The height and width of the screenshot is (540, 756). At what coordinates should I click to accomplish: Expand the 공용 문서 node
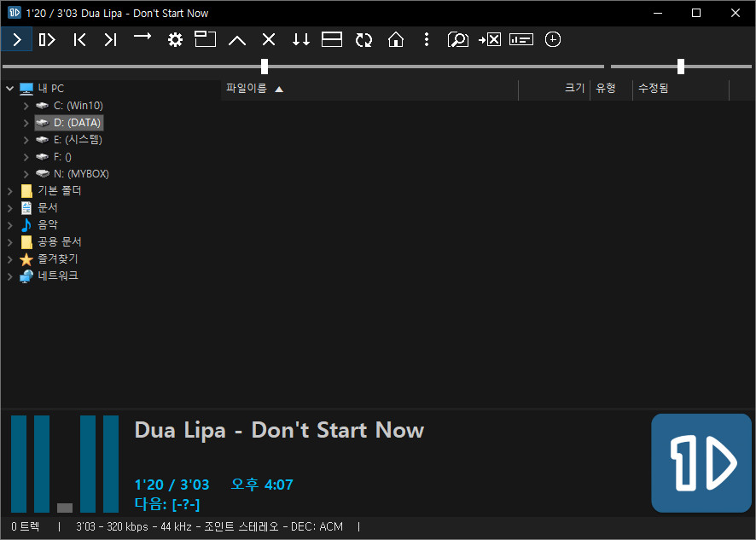9,242
